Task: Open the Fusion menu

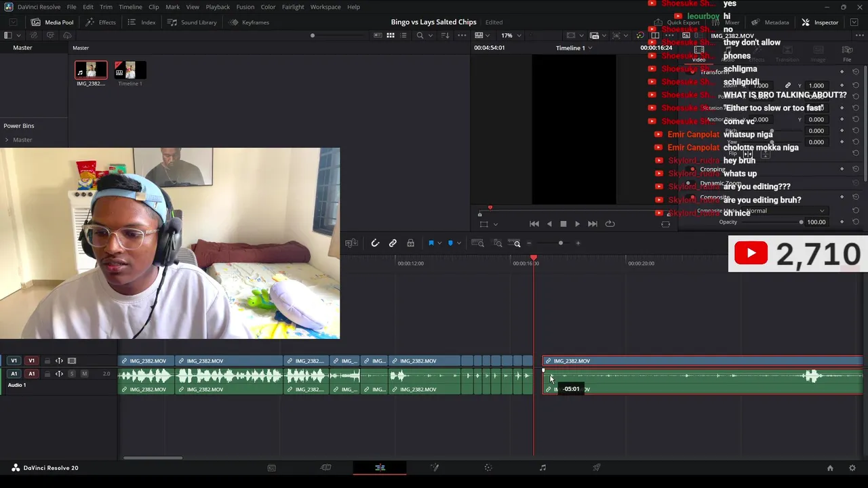Action: point(245,7)
